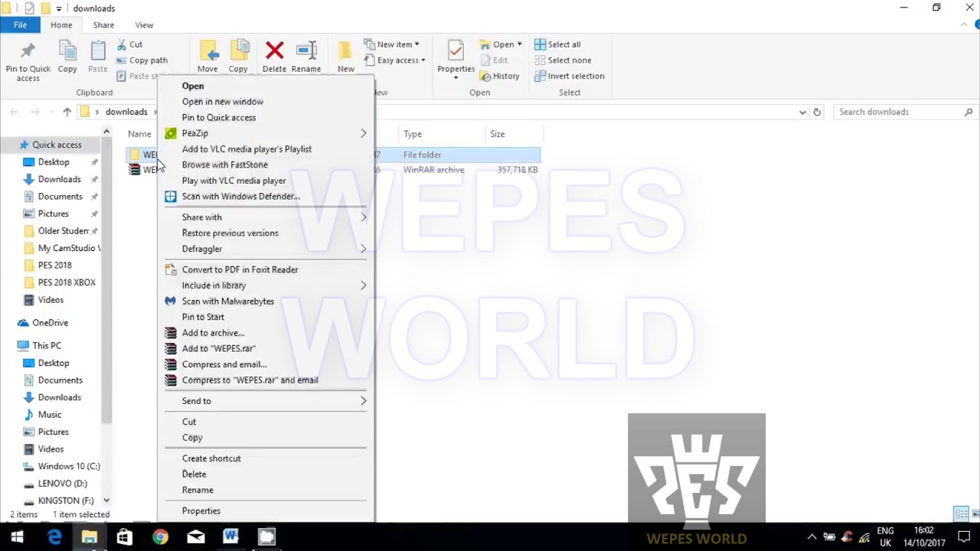Image resolution: width=980 pixels, height=551 pixels.
Task: Expand the address bar history dropdown
Action: click(x=802, y=112)
